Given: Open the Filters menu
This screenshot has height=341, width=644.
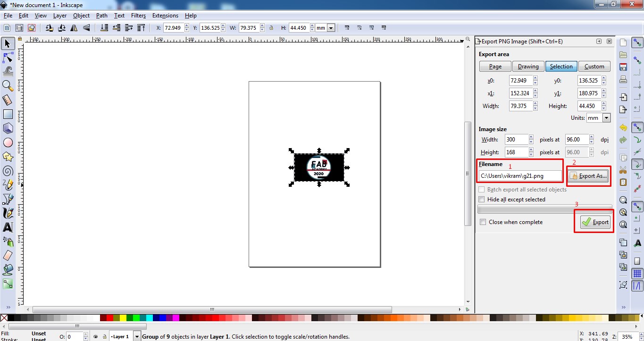Looking at the screenshot, I should pos(138,16).
